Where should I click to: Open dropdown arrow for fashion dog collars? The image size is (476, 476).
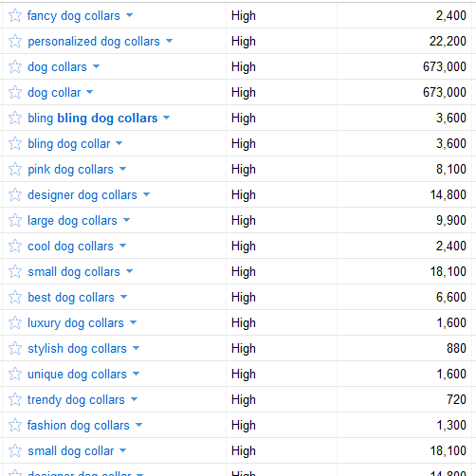[x=138, y=425]
